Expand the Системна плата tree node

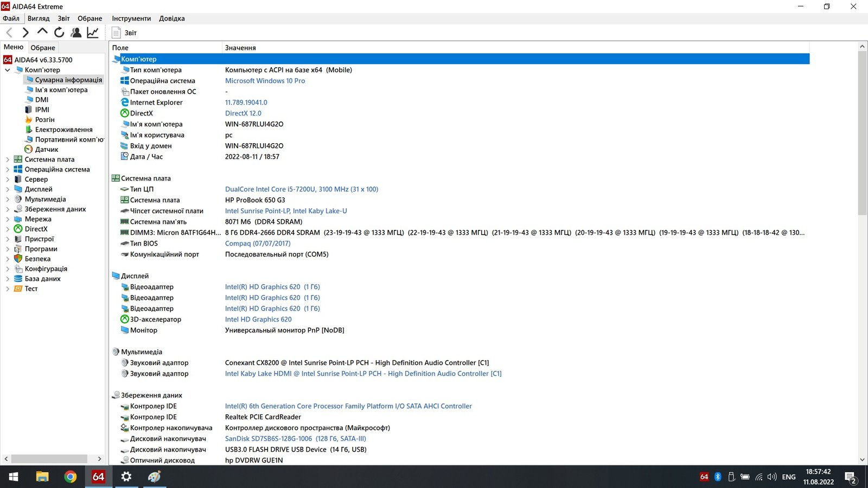click(x=8, y=159)
